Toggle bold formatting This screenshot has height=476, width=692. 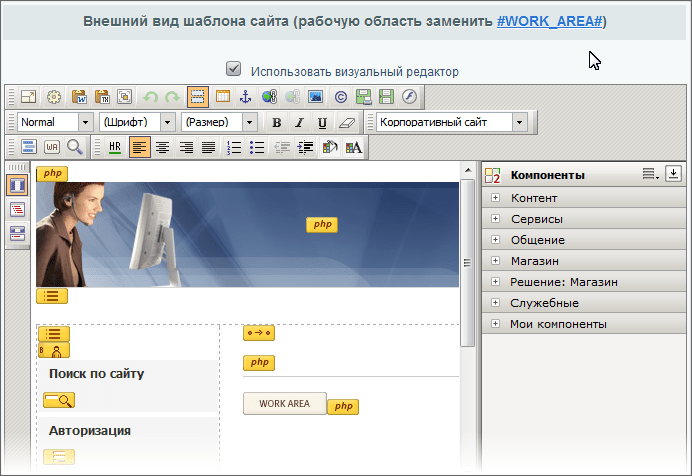[277, 122]
